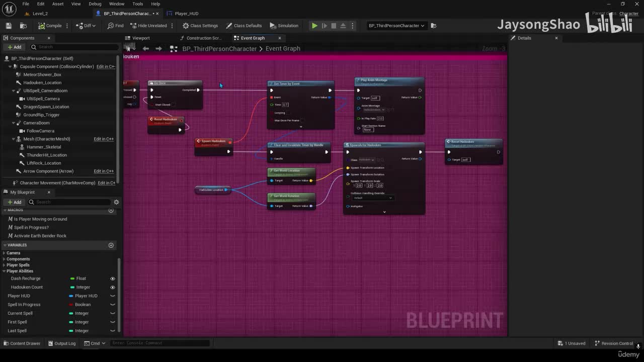The width and height of the screenshot is (644, 362).
Task: Click Edit in C++ for Arrow Component
Action: [x=104, y=171]
